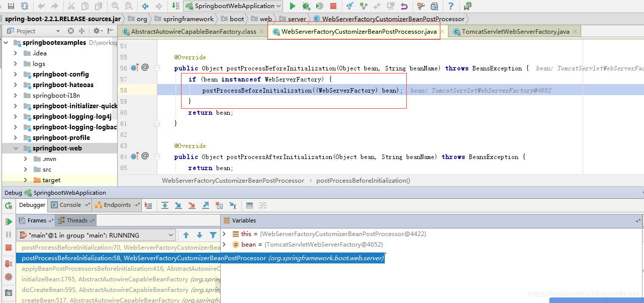
Task: Click the Project panel locate target icon
Action: coord(70,31)
